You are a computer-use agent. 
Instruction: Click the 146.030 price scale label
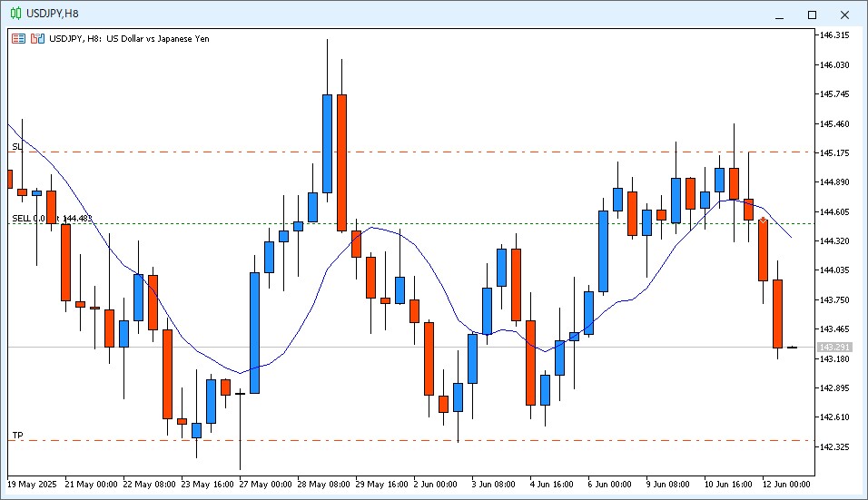pos(834,65)
